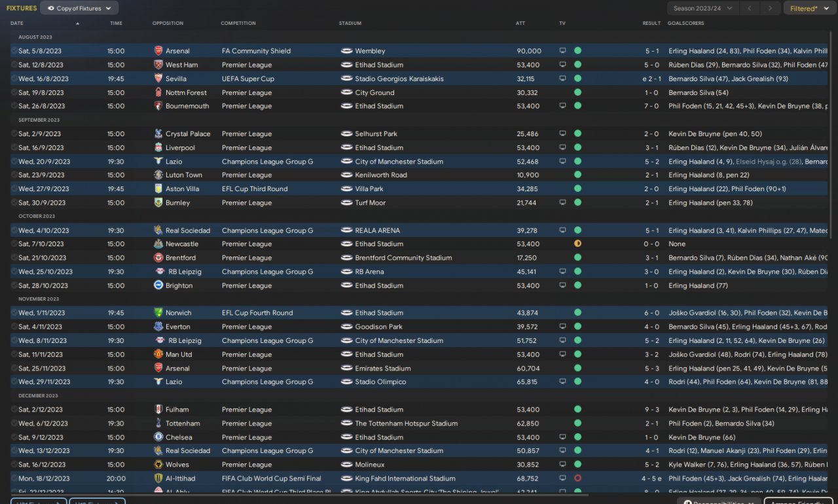
Task: Open the FA Community Shield competition link
Action: click(256, 51)
